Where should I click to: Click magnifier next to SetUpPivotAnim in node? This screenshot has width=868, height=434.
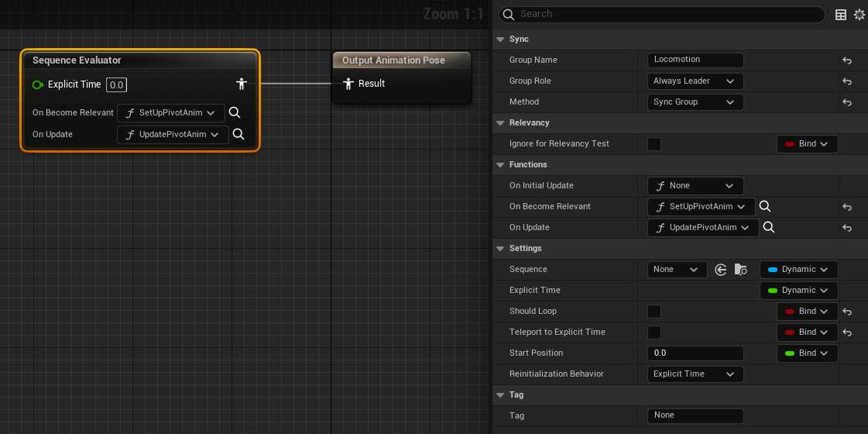[x=235, y=113]
